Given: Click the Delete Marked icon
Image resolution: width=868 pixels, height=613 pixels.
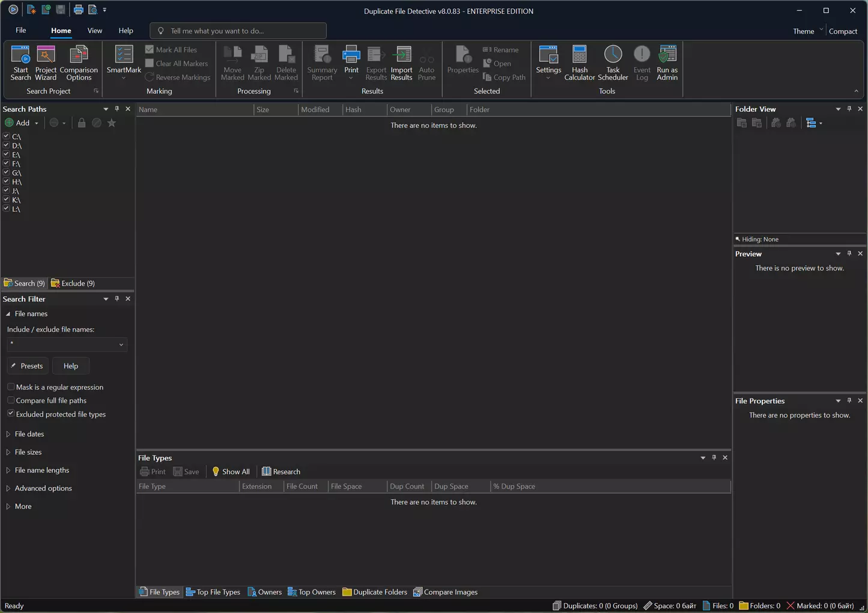Looking at the screenshot, I should pyautogui.click(x=286, y=63).
